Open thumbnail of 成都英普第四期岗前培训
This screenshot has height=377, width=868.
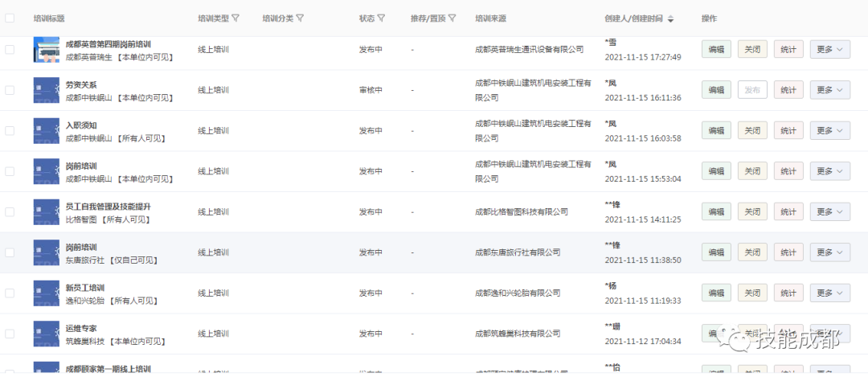47,49
